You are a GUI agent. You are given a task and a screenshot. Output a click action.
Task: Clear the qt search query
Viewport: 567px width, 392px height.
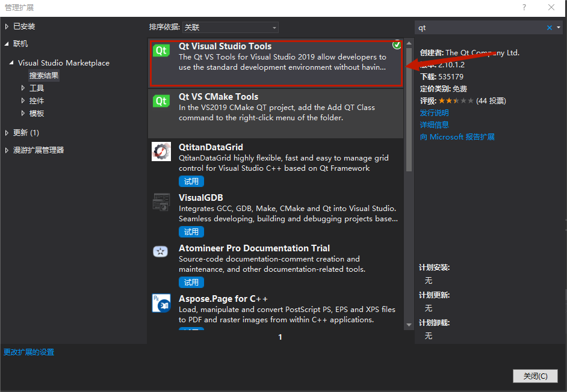point(549,27)
